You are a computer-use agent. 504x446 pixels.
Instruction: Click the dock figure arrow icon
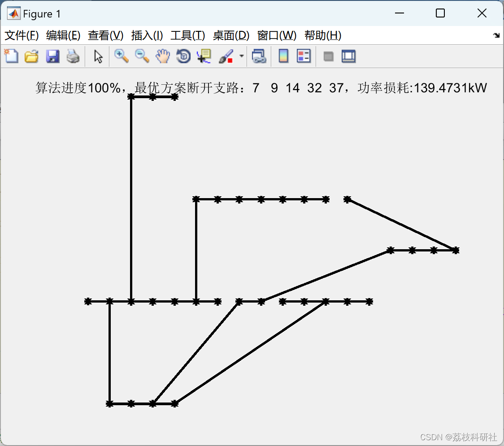[497, 35]
